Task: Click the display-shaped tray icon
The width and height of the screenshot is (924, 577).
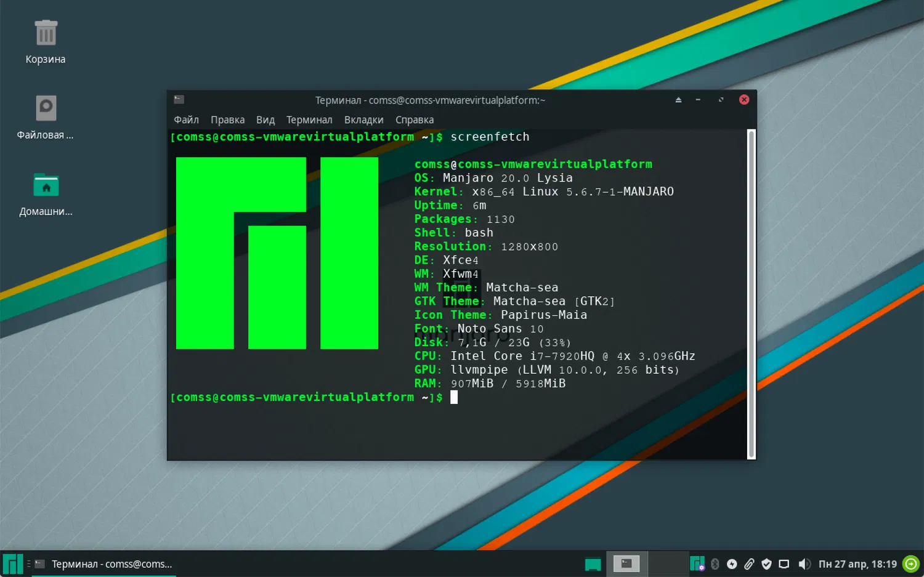Action: [x=784, y=564]
